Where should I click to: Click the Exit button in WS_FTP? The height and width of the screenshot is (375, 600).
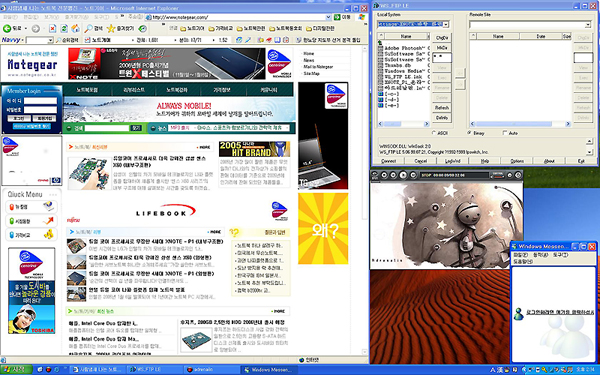click(x=581, y=161)
